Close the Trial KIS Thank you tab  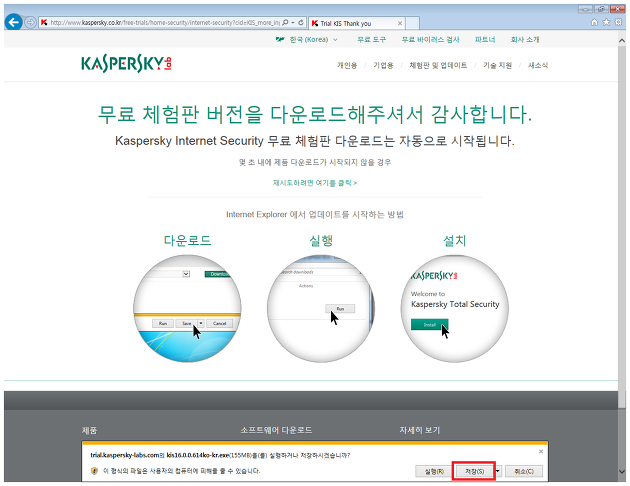400,23
